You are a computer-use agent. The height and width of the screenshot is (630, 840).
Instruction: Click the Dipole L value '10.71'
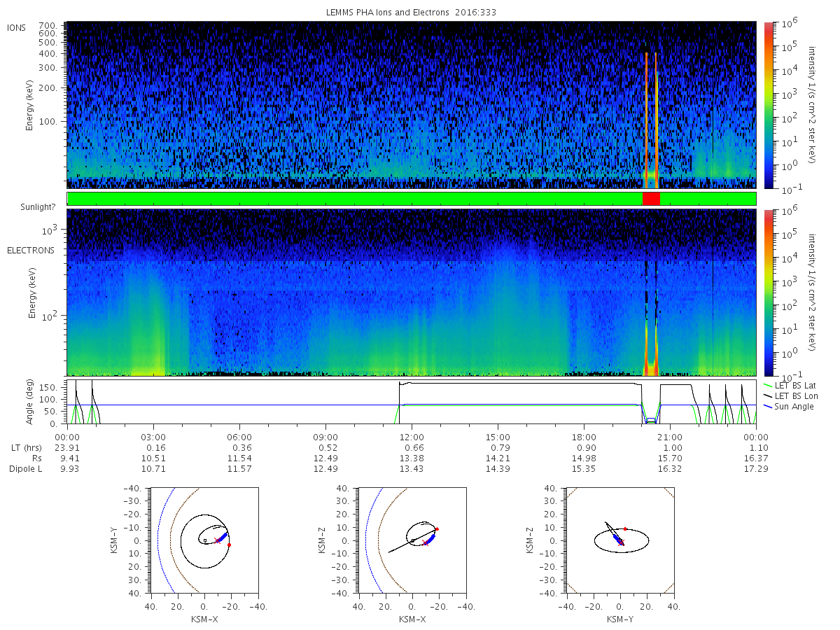tap(153, 468)
